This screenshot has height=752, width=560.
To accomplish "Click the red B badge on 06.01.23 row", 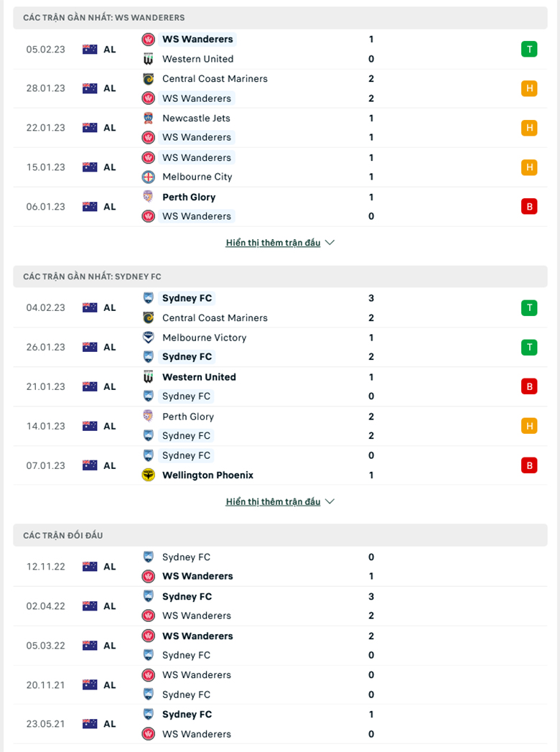I will coord(529,206).
